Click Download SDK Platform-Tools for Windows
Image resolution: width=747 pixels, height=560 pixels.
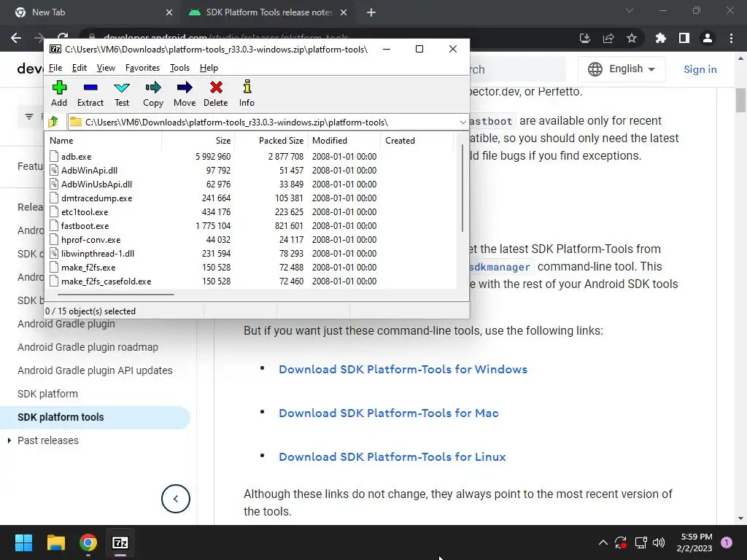(x=403, y=370)
